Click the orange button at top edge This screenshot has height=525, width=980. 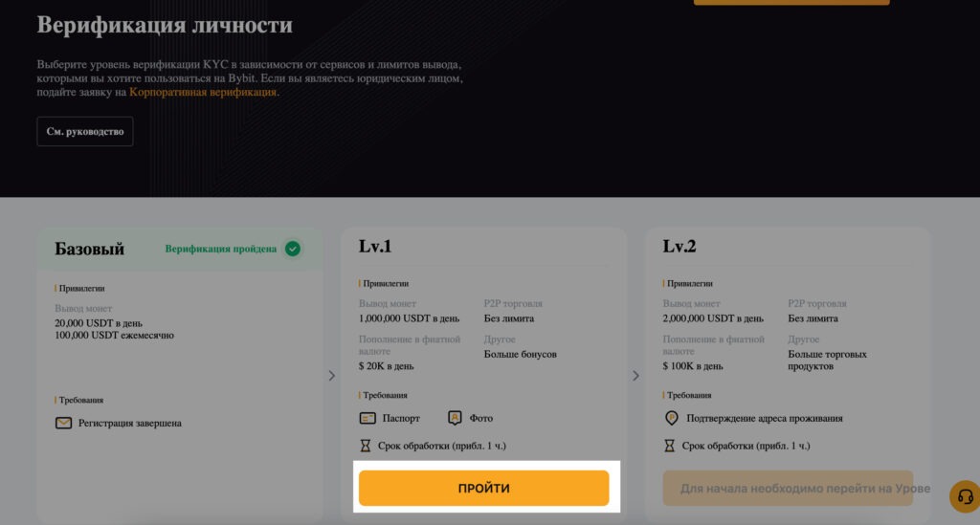point(791,2)
